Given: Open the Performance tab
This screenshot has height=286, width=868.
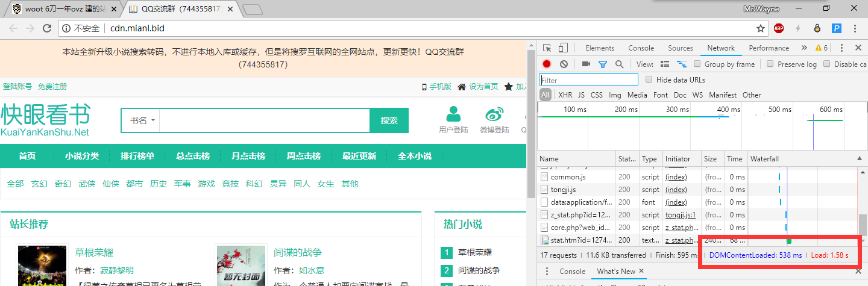Looking at the screenshot, I should [769, 48].
